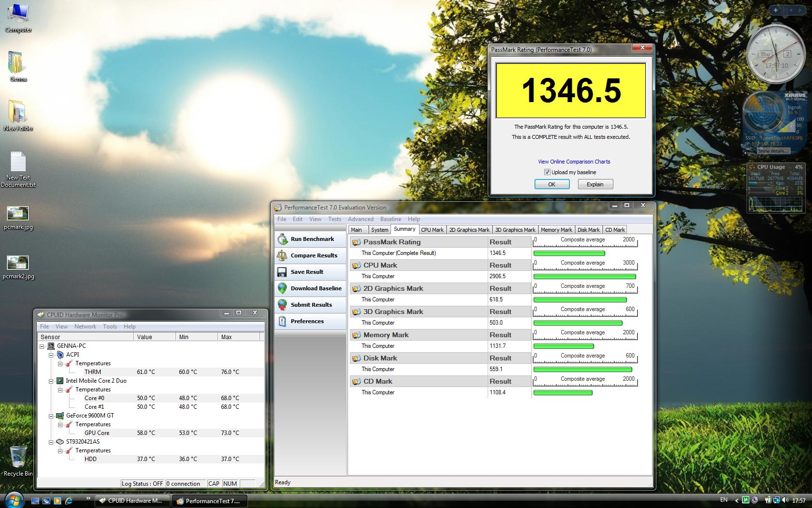Open the System tab
This screenshot has width=812, height=508.
(379, 230)
